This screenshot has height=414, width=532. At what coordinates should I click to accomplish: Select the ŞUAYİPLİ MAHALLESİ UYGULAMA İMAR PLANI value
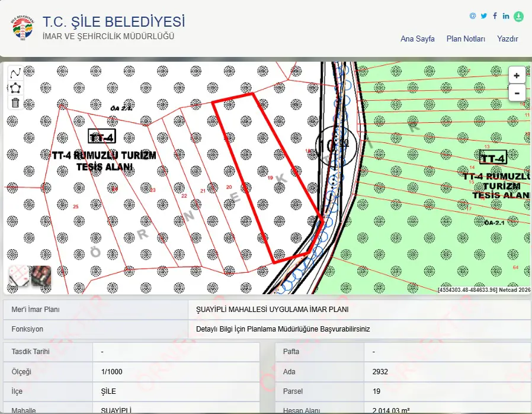(272, 310)
